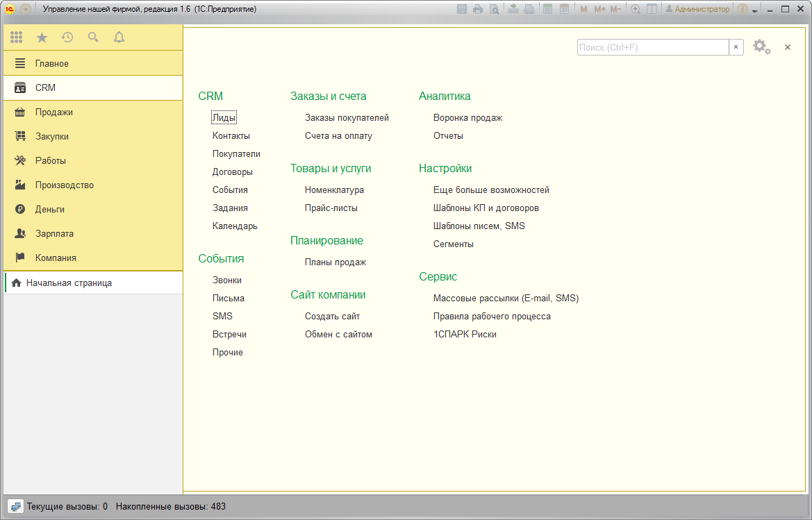
Task: Open the Главное section in the sidebar
Action: click(93, 63)
